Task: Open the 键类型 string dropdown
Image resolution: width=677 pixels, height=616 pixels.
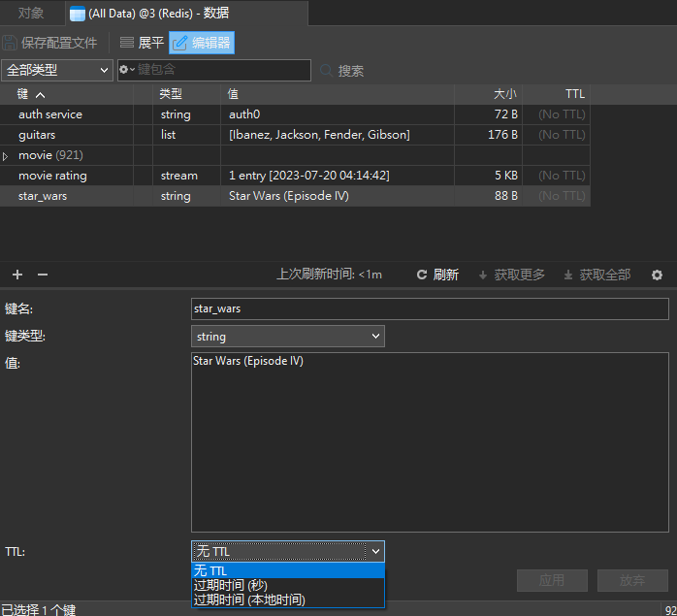Action: click(x=287, y=336)
